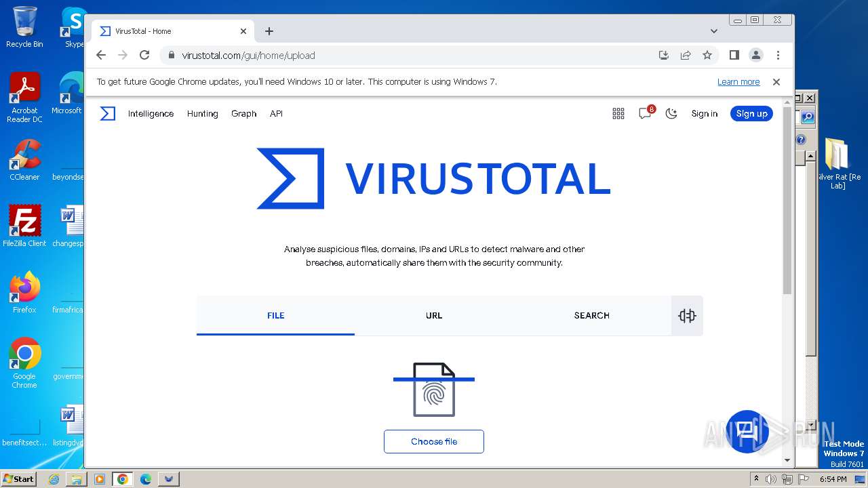Reload the page with refresh icon
Screen dimensions: 868x488
coord(144,56)
